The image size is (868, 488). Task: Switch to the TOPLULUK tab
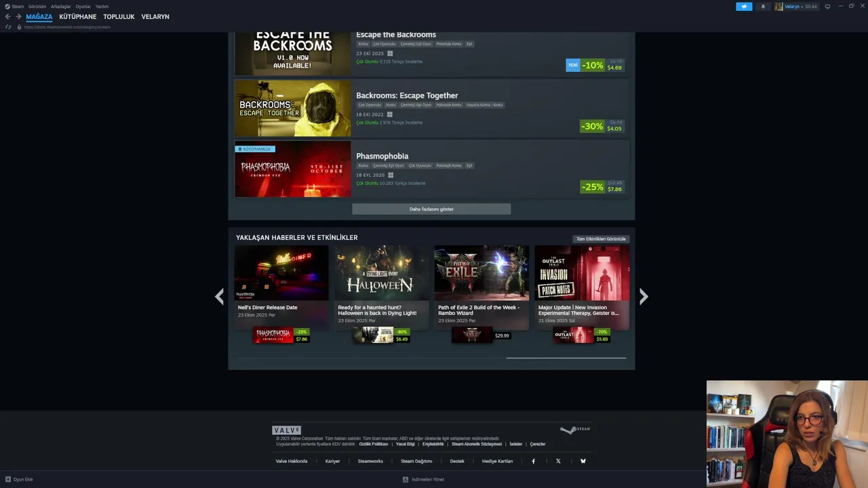pyautogui.click(x=119, y=16)
